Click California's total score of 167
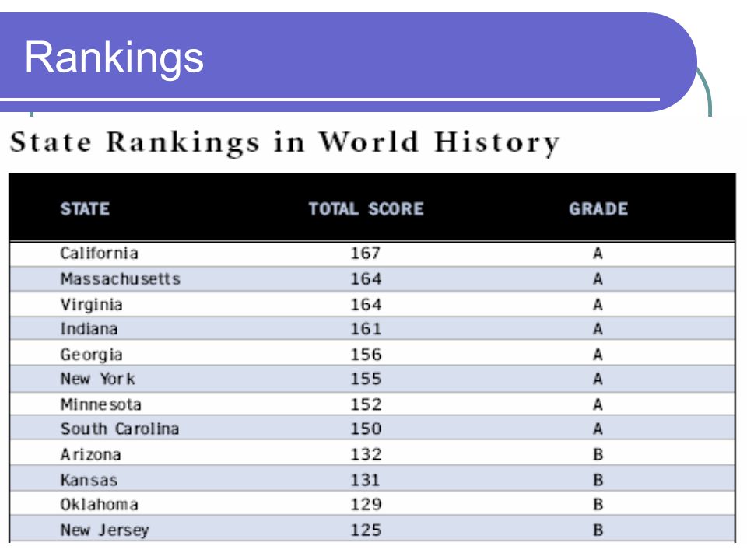Image resolution: width=747 pixels, height=560 pixels. pyautogui.click(x=366, y=254)
